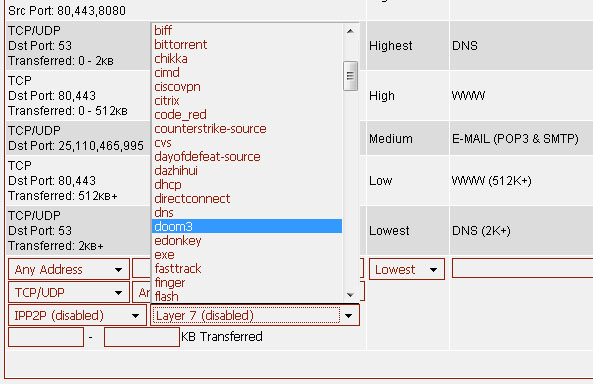This screenshot has width=593, height=384.
Task: Pick directconnect from the list
Action: (x=247, y=199)
